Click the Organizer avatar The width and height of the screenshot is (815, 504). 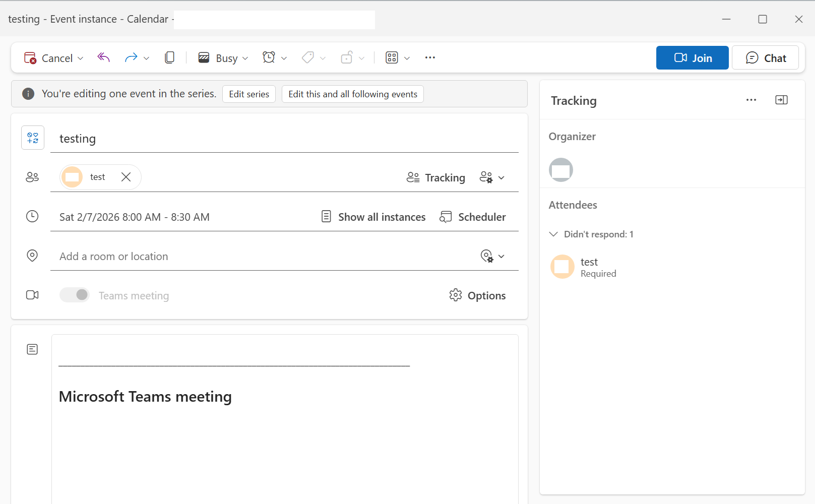[x=561, y=170]
